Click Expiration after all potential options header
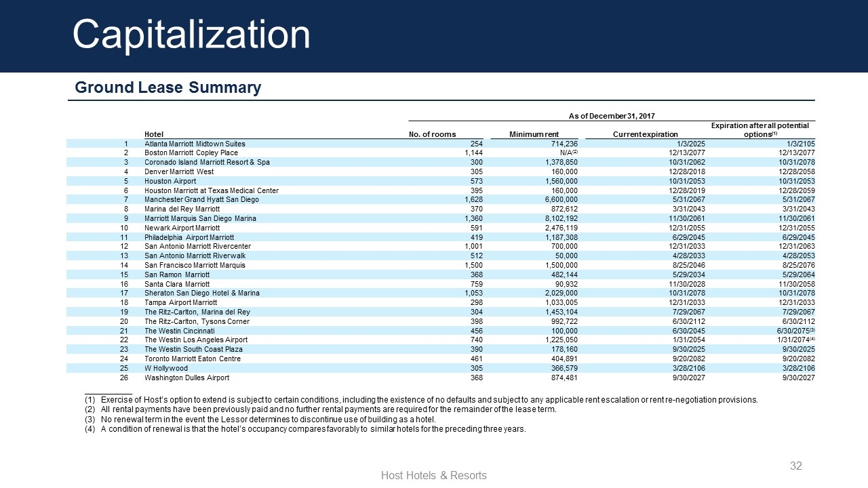Screen dimensions: 868x488 click(x=759, y=130)
